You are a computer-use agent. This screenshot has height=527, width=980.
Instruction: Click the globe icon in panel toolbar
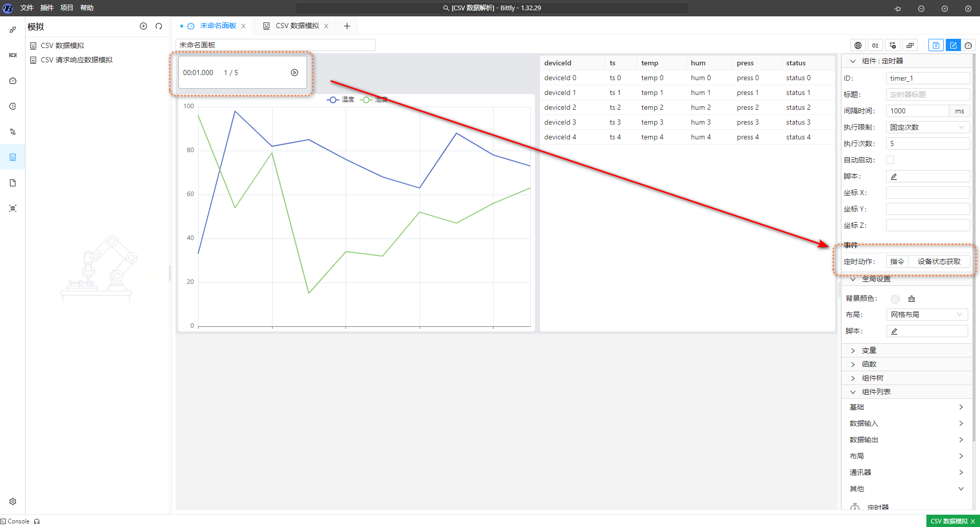pyautogui.click(x=858, y=45)
